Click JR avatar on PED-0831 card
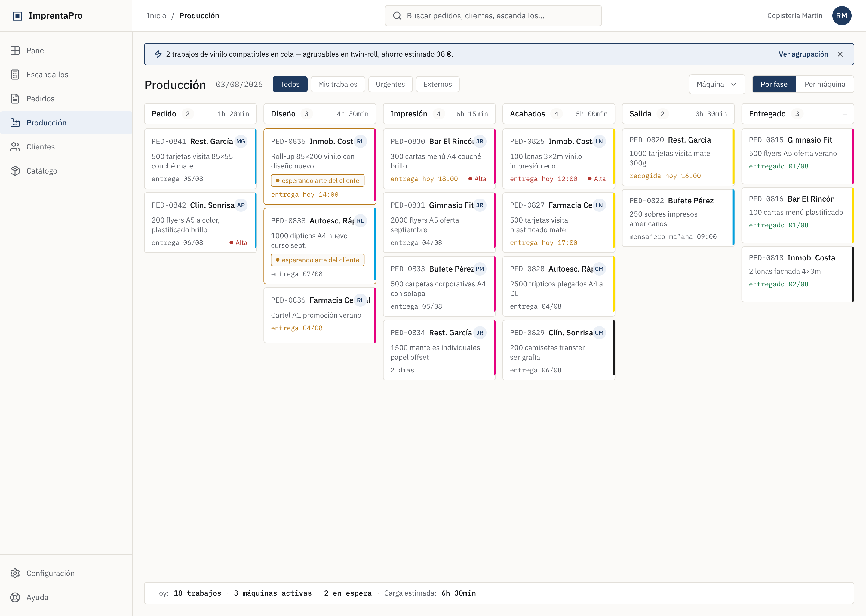This screenshot has height=616, width=866. point(480,205)
